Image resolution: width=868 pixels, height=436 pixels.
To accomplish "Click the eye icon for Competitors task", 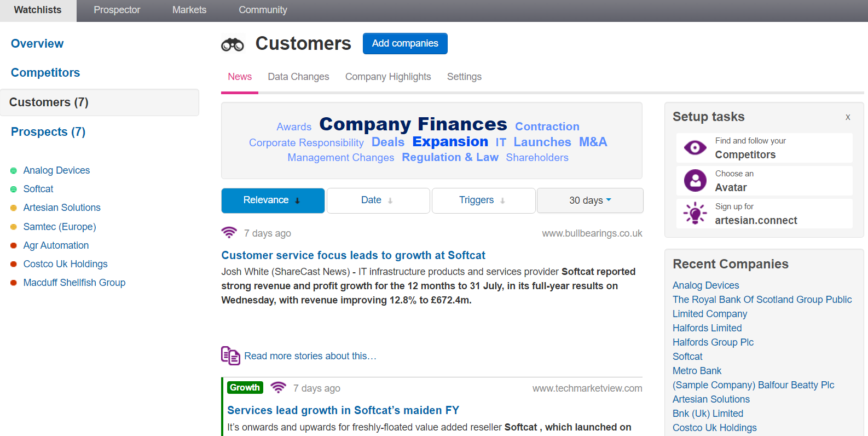I will pos(695,147).
